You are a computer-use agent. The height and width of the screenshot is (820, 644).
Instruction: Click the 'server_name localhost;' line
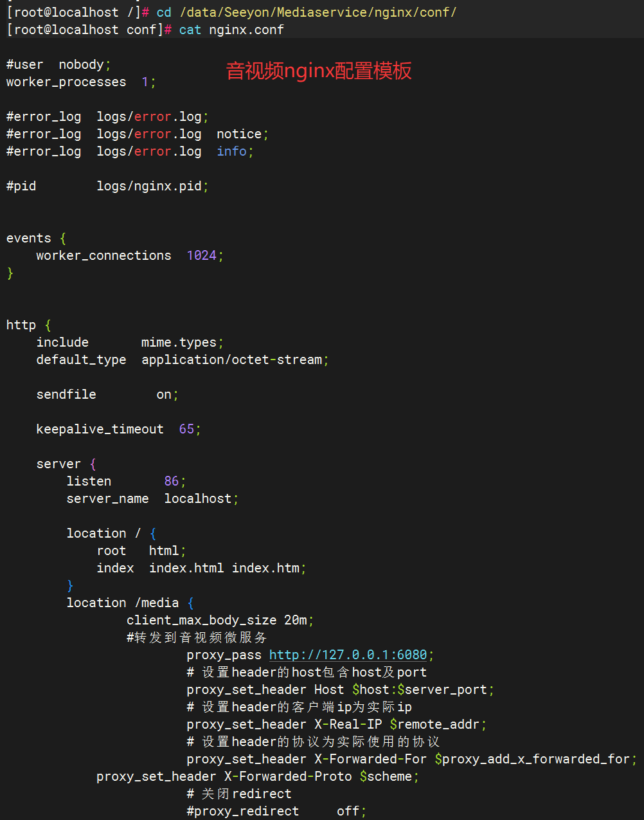152,498
